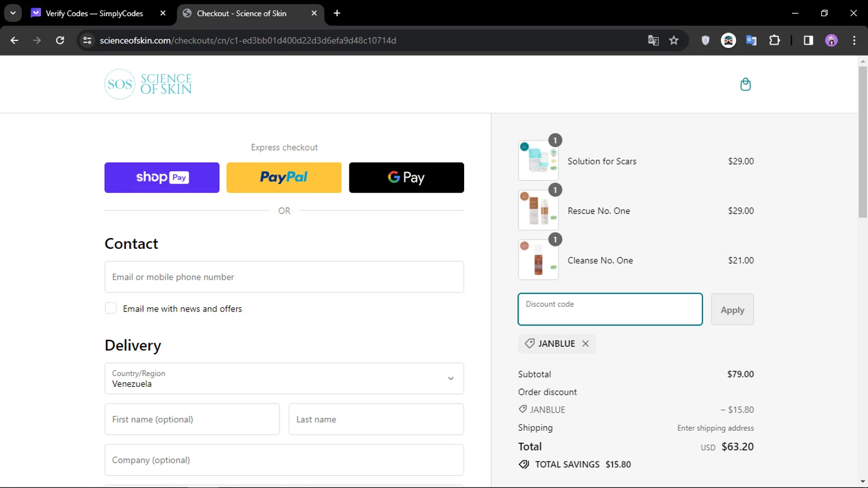Click the Science of Skin logo

tap(148, 85)
